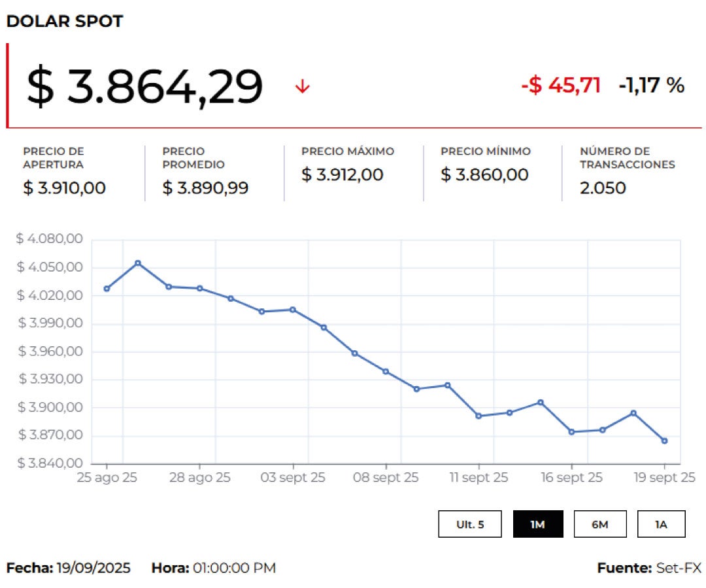Click the 16 sept 25 data point

(x=571, y=432)
